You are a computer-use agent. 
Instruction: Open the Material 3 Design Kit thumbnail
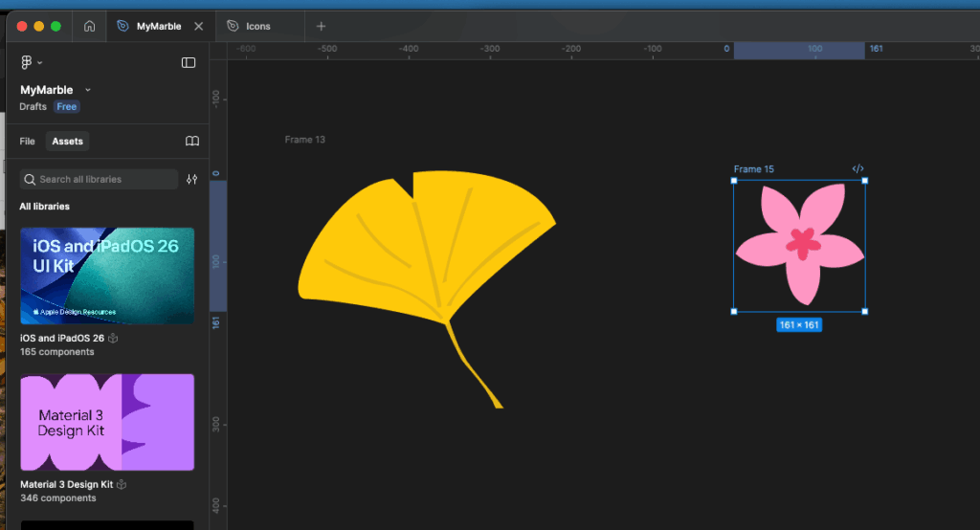pyautogui.click(x=107, y=422)
